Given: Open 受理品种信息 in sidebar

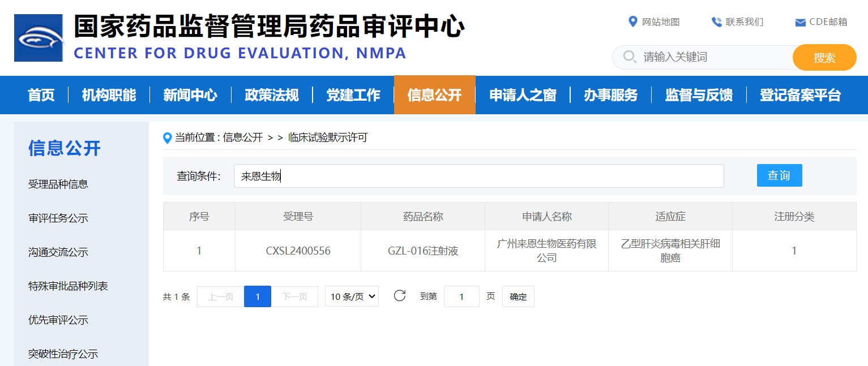Looking at the screenshot, I should [58, 184].
